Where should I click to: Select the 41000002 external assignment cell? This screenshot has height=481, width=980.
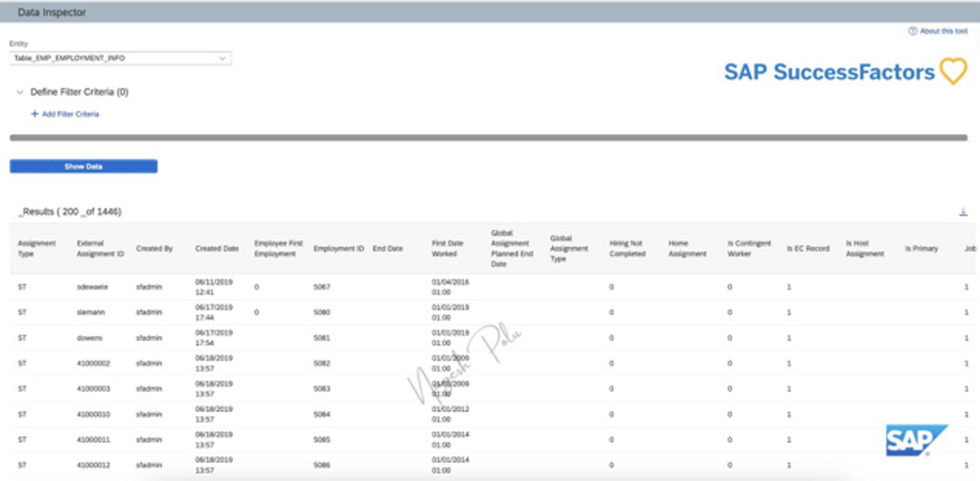coord(93,363)
